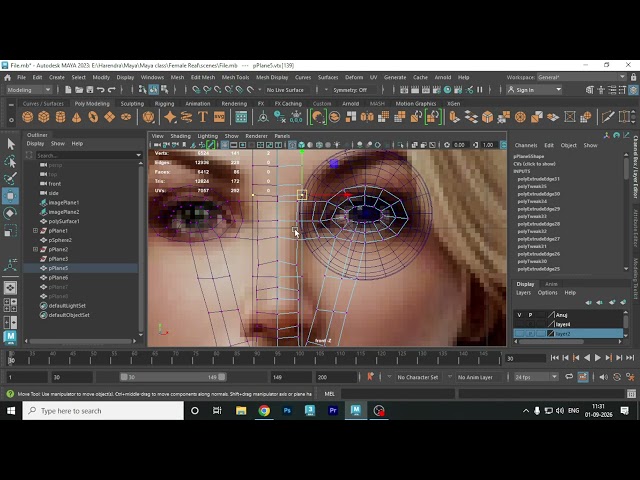Open the Symmetry: Off dropdown
The image size is (640, 480).
[349, 90]
